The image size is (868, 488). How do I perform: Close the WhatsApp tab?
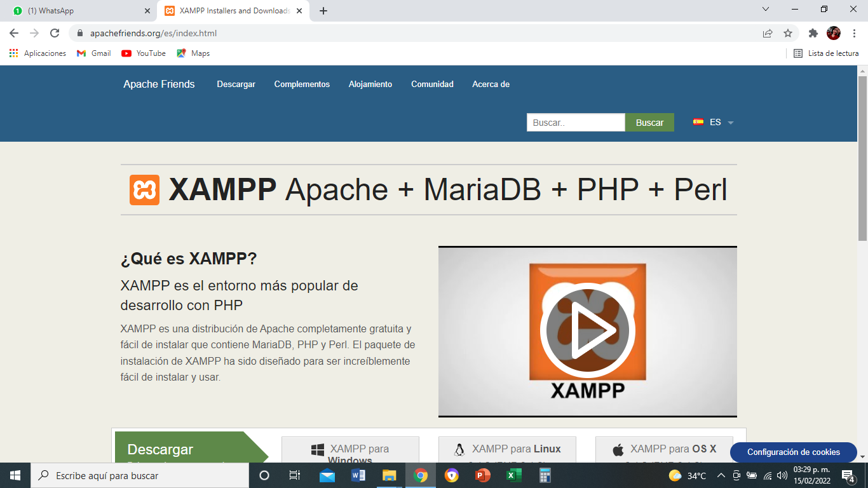147,11
